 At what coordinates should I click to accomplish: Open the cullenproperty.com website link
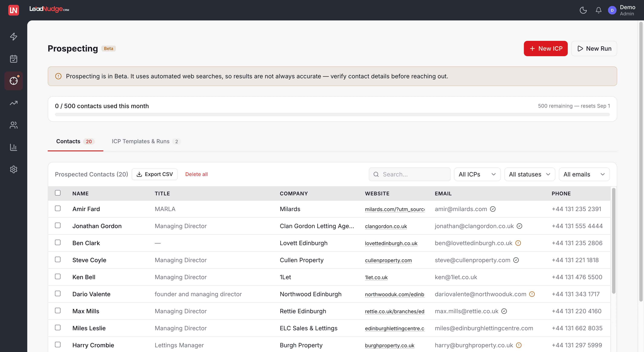point(388,260)
